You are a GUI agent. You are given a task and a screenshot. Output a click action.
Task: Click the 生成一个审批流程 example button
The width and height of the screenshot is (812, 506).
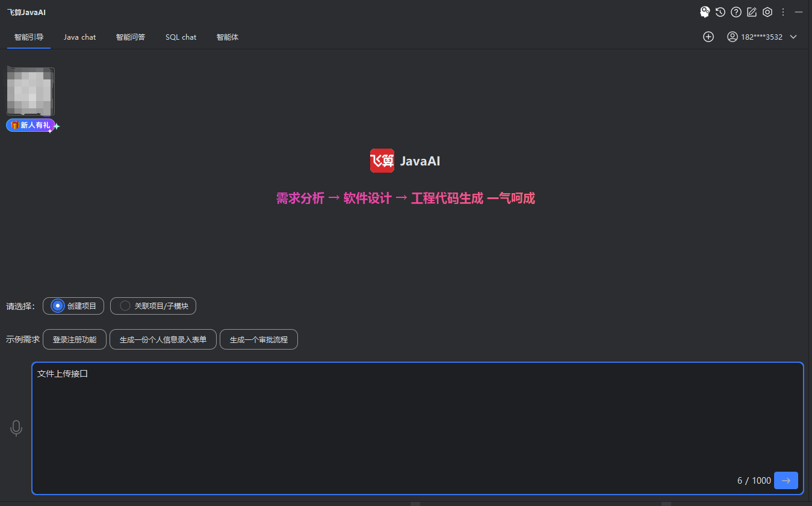click(x=259, y=339)
